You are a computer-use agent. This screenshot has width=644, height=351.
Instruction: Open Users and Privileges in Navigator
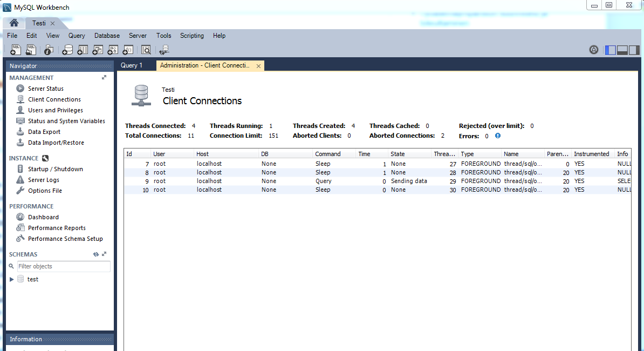click(x=55, y=110)
